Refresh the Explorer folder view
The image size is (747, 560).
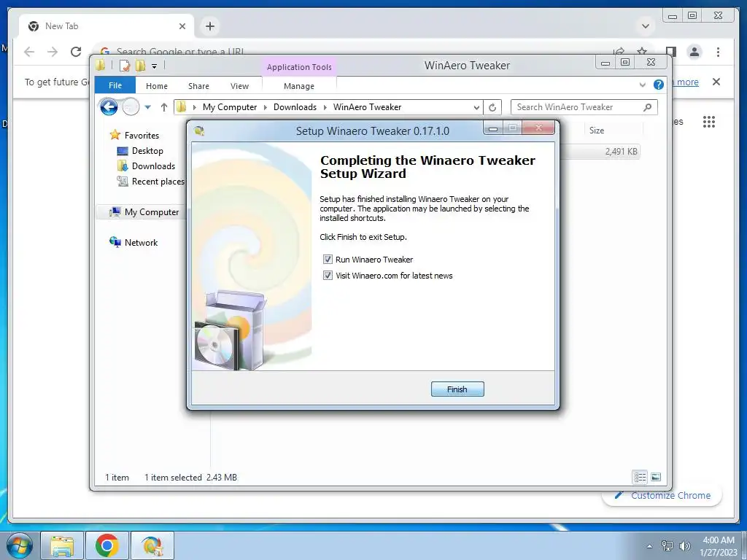coord(492,108)
